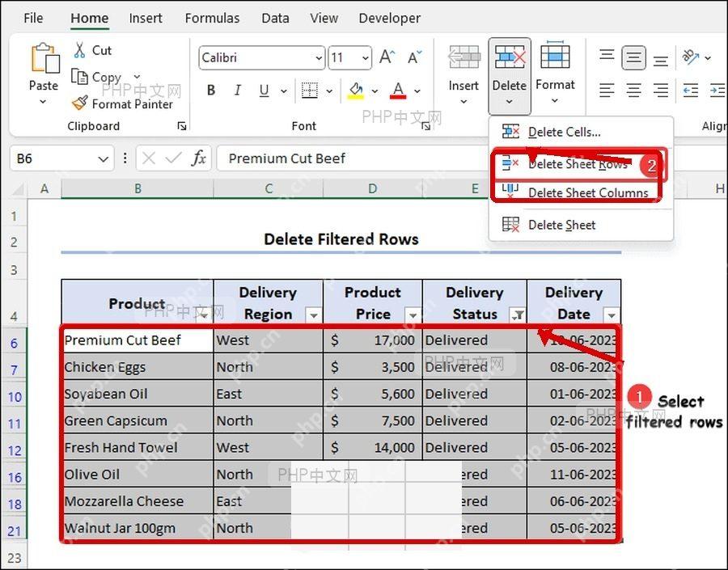Toggle Italic formatting
The image size is (728, 570).
click(238, 90)
